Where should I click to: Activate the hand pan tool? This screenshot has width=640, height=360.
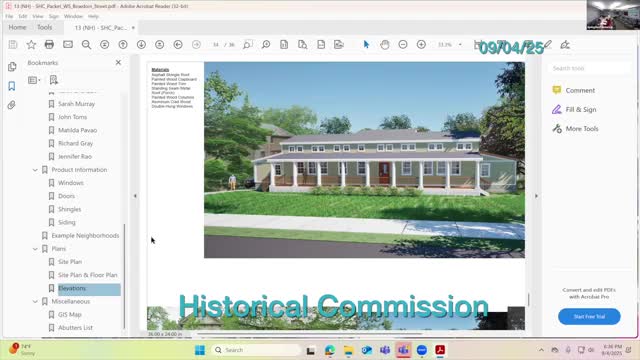pos(384,44)
